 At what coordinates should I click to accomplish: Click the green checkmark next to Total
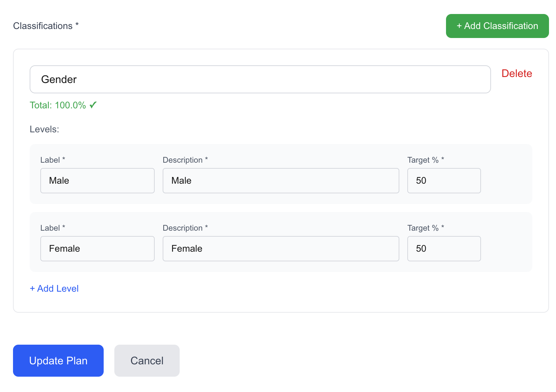[x=93, y=105]
